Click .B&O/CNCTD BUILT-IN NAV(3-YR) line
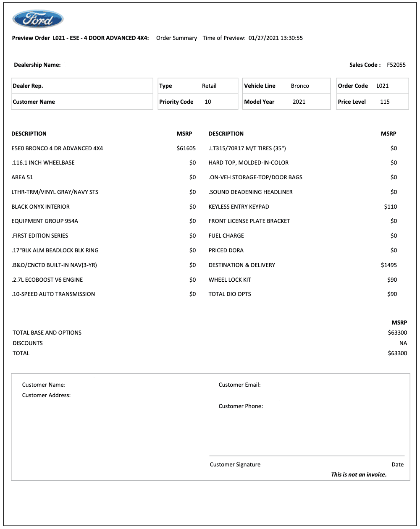Viewport: 420px width, 529px height. [x=54, y=265]
